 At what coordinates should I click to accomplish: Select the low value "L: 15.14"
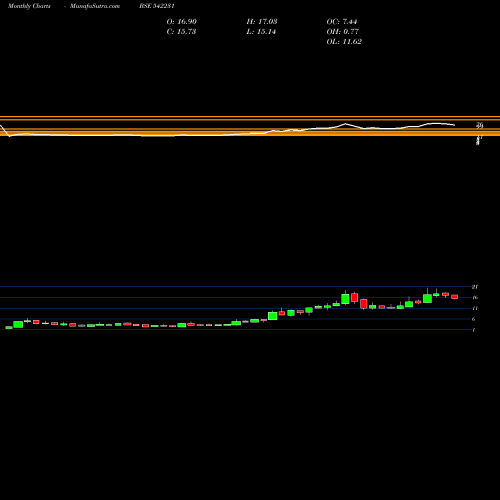pyautogui.click(x=261, y=32)
